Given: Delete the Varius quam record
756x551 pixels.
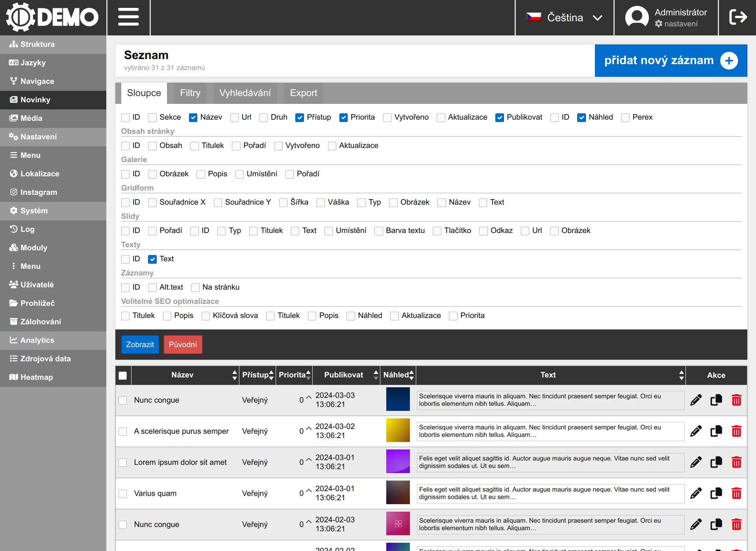Looking at the screenshot, I should pyautogui.click(x=736, y=493).
